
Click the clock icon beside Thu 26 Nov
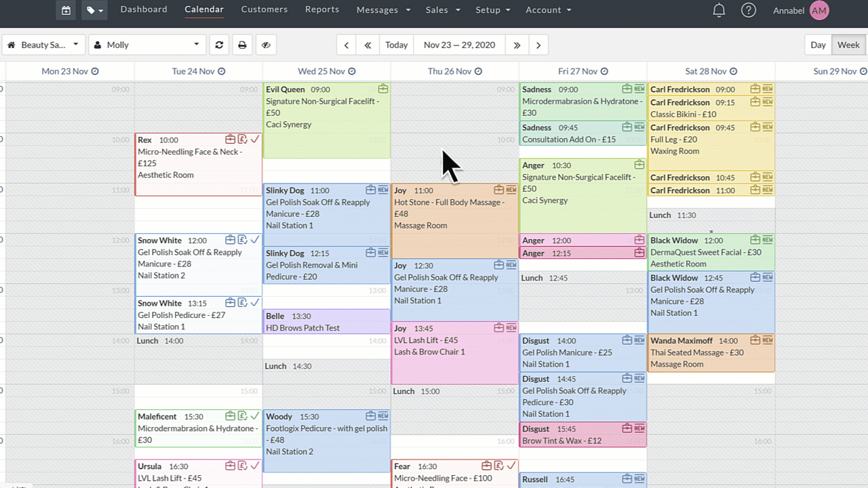(x=478, y=71)
